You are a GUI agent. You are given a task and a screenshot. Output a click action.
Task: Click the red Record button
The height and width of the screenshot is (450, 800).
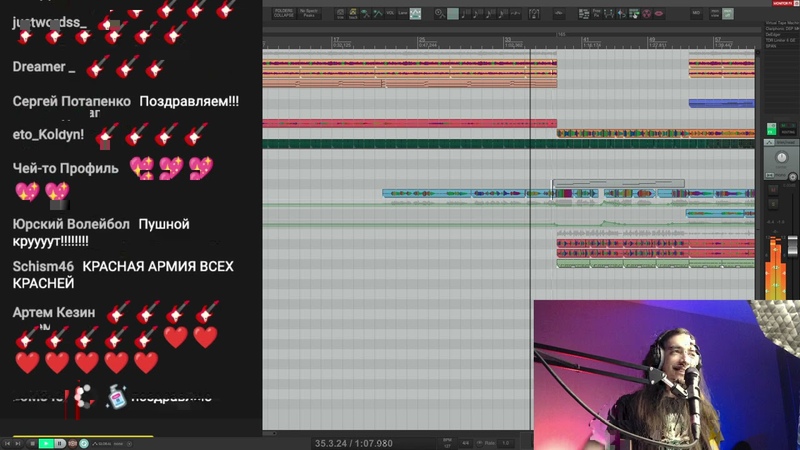[71, 443]
